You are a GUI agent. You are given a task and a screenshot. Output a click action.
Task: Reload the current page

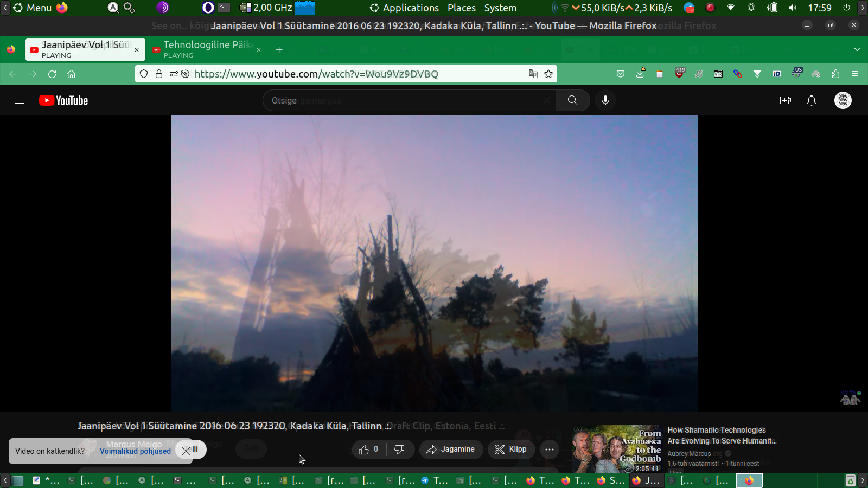(x=52, y=74)
